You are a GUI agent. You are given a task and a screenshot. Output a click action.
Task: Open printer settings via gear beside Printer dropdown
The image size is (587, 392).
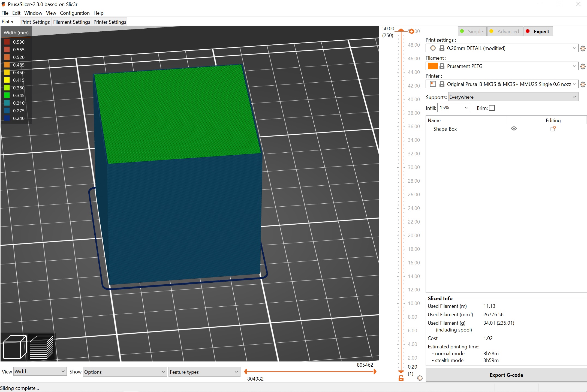click(x=583, y=84)
